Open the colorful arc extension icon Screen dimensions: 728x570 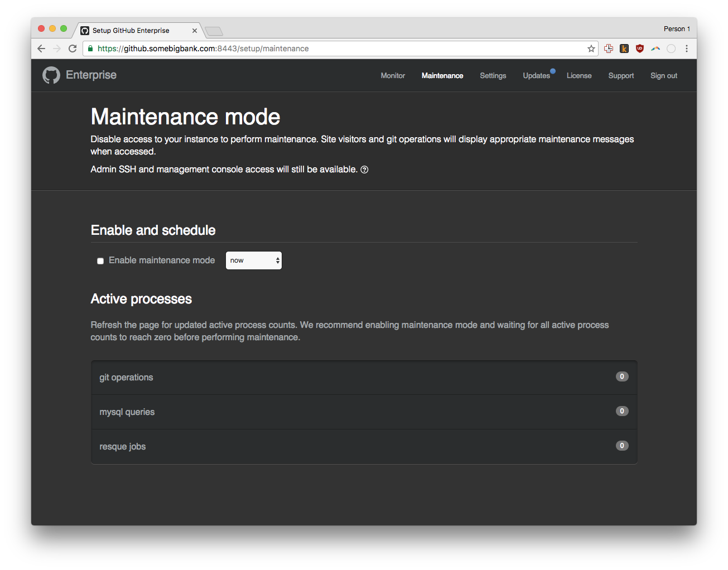click(x=655, y=49)
